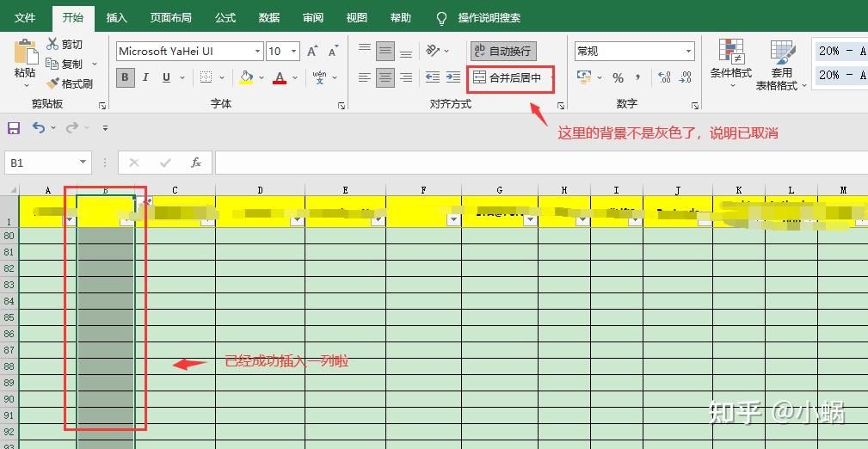Toggle center horizontal alignment
The image size is (868, 449).
(385, 77)
